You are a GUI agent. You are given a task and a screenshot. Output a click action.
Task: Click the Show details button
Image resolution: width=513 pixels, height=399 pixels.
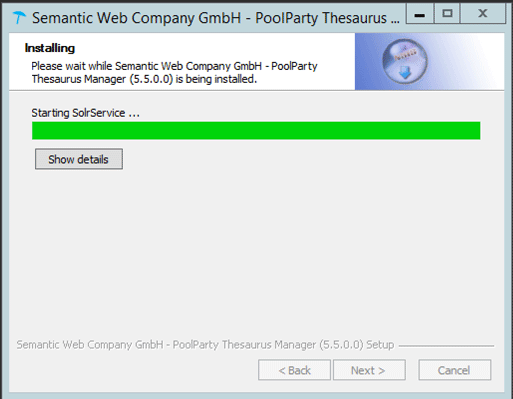[79, 159]
